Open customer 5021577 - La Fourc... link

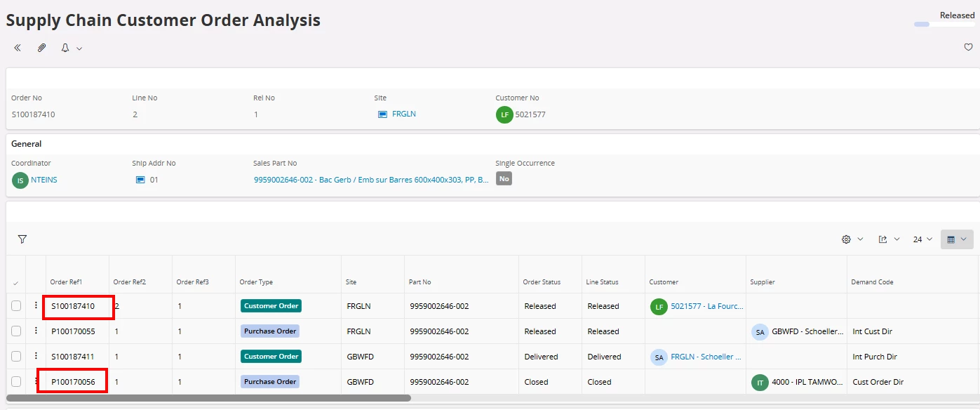tap(707, 306)
